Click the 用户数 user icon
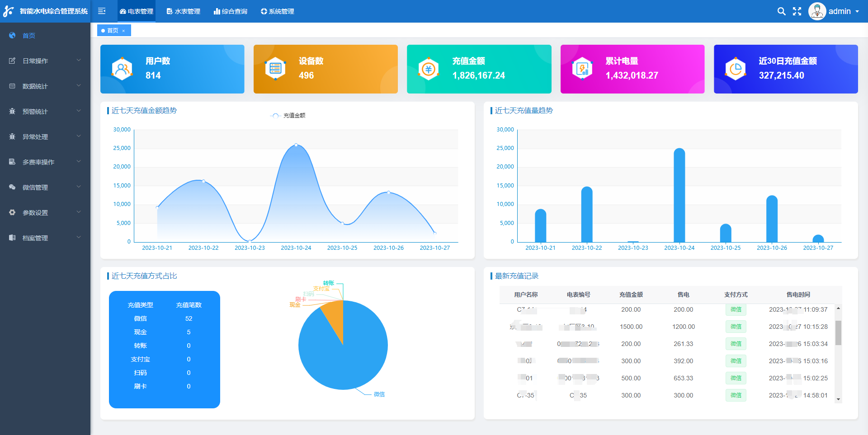The image size is (868, 435). point(122,69)
